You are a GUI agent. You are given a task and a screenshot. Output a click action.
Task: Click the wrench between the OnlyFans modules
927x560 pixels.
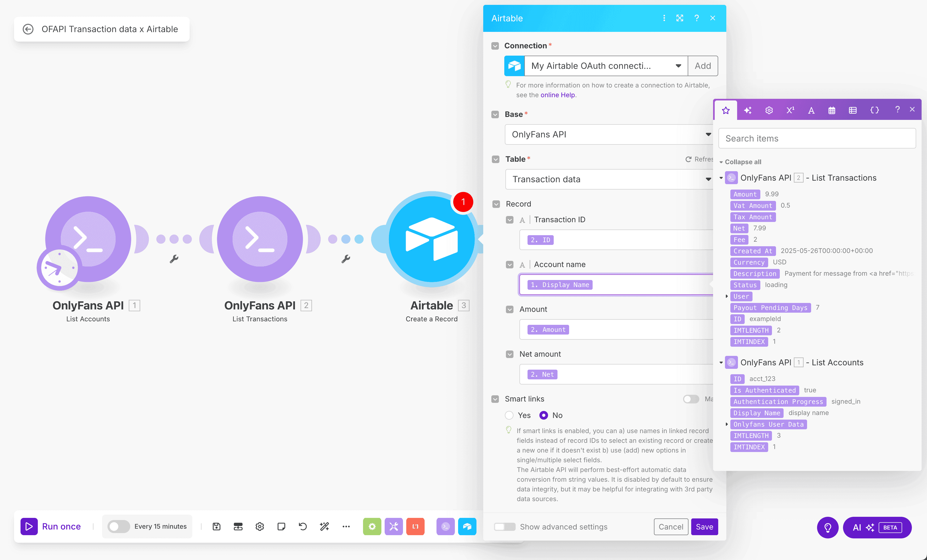coord(174,259)
